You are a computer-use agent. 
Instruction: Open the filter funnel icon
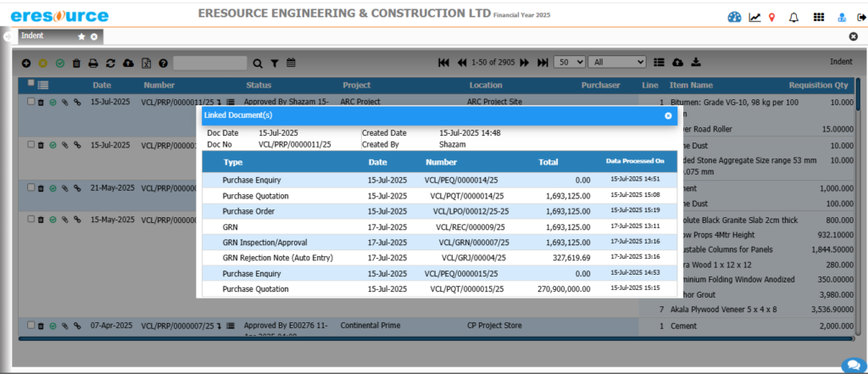tap(274, 63)
